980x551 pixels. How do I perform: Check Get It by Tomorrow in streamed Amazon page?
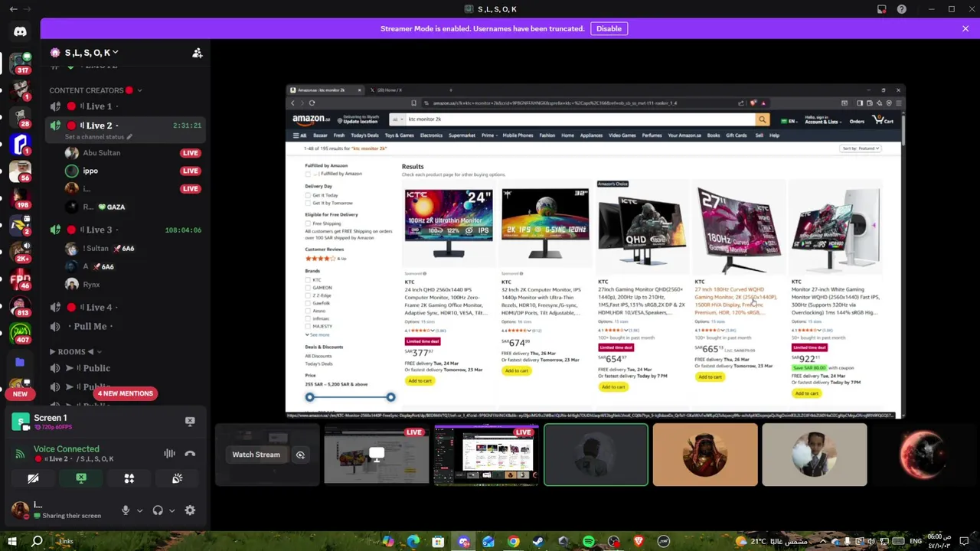pyautogui.click(x=308, y=203)
